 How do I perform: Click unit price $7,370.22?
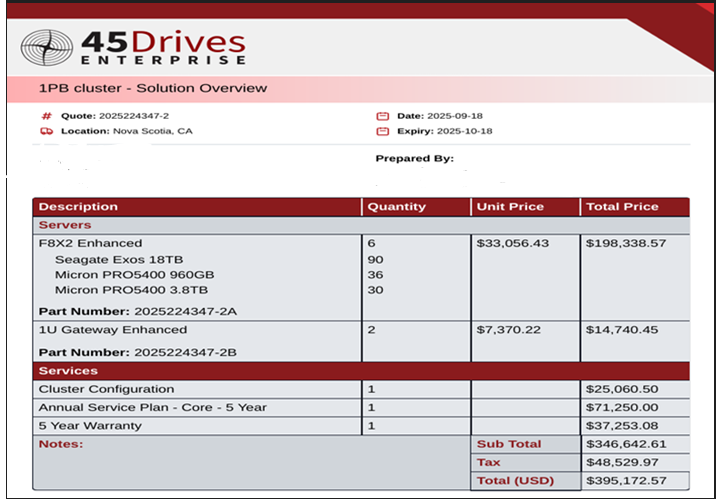point(508,330)
